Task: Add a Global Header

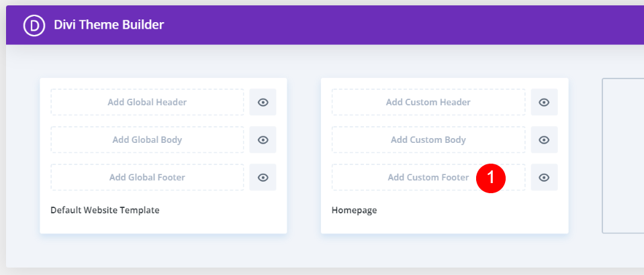Action: (147, 102)
